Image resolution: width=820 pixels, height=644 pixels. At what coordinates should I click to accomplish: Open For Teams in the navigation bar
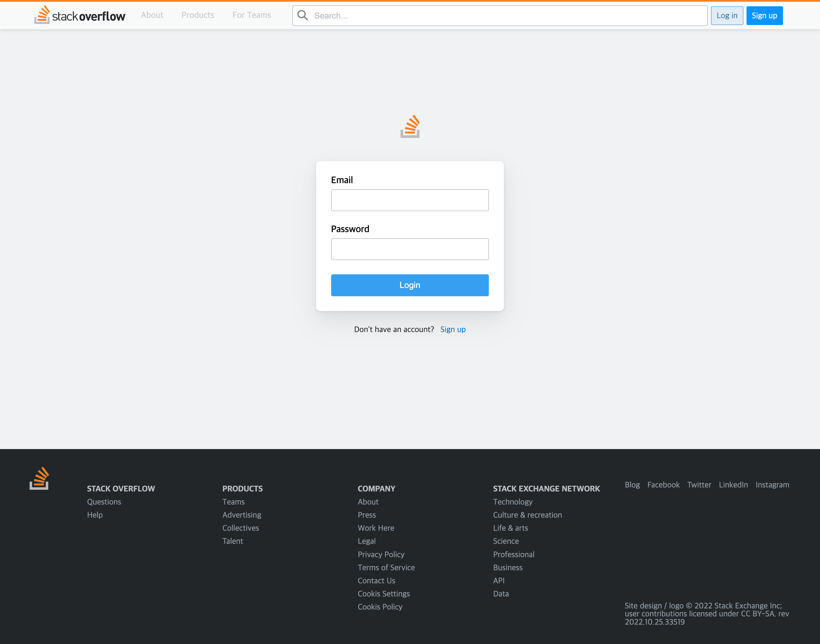click(x=252, y=15)
